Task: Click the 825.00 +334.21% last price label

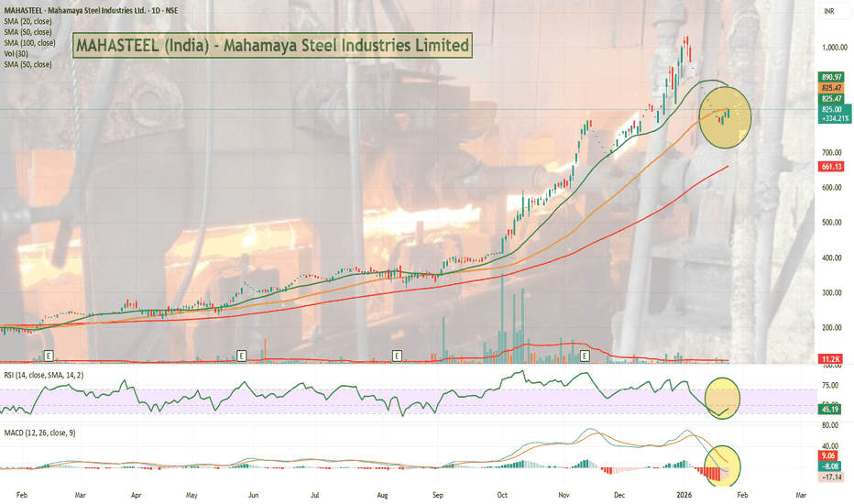Action: pos(835,114)
